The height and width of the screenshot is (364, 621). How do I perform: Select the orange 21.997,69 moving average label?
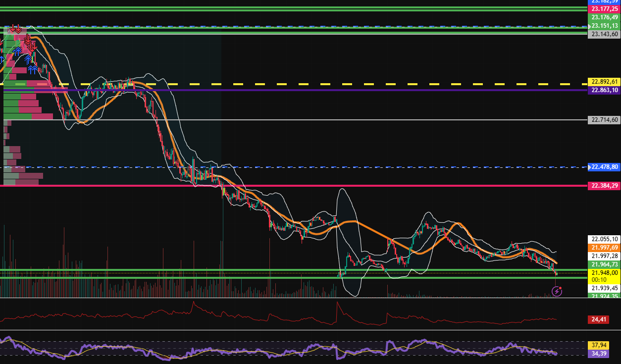pyautogui.click(x=604, y=248)
